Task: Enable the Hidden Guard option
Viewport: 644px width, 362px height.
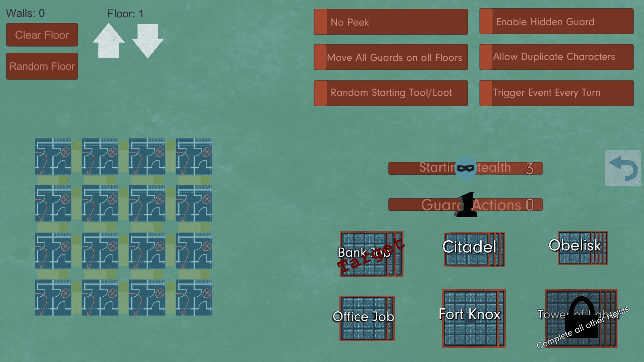Action: pos(557,22)
